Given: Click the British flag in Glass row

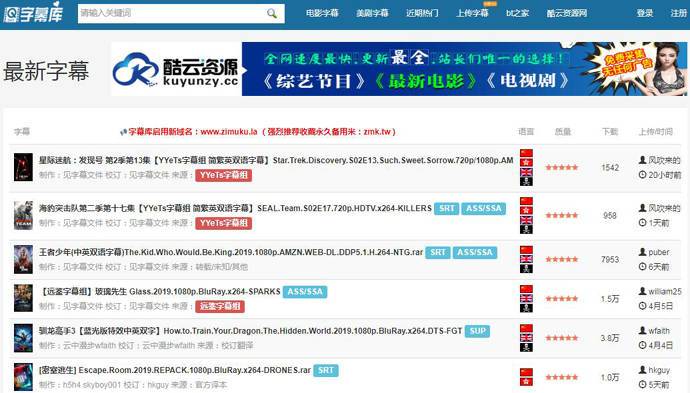Looking at the screenshot, I should tap(526, 298).
